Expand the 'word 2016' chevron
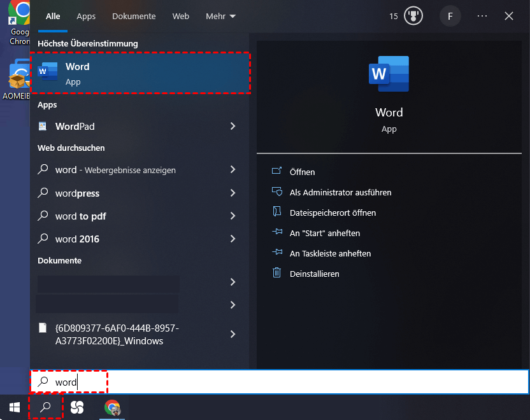Screen dimensions: 530x420 (233, 239)
